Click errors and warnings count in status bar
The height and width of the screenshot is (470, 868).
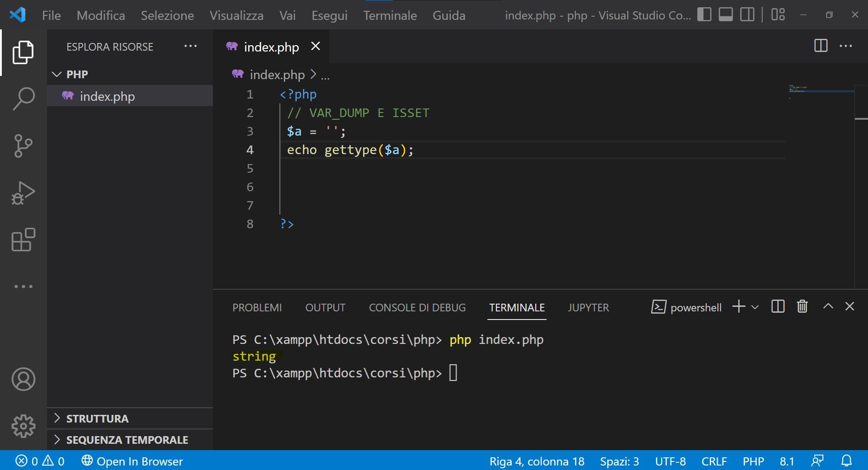[40, 461]
